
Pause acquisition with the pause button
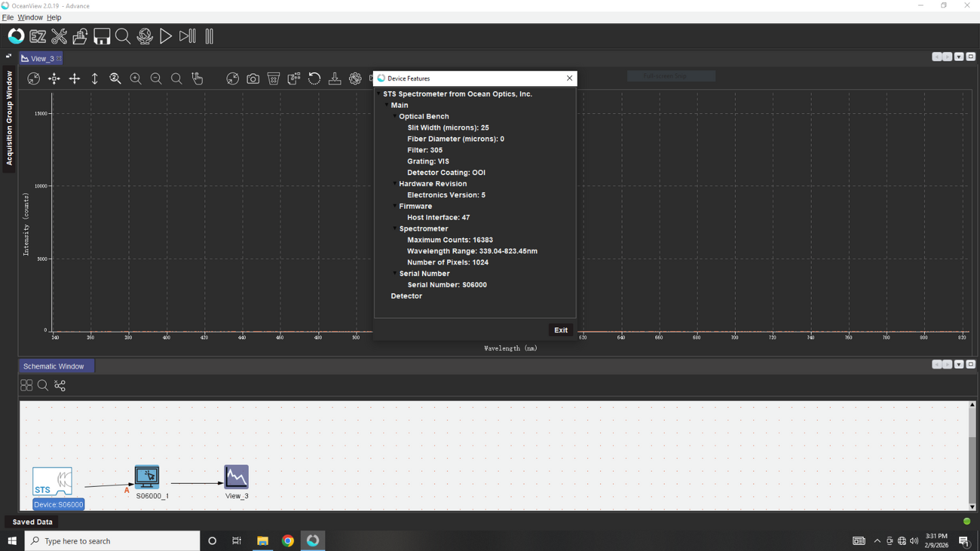tap(210, 37)
